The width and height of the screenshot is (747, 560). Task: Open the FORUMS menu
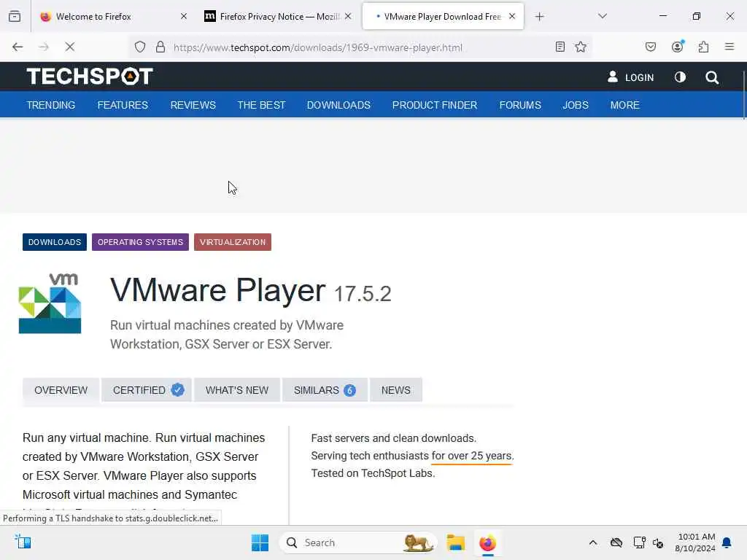click(520, 105)
